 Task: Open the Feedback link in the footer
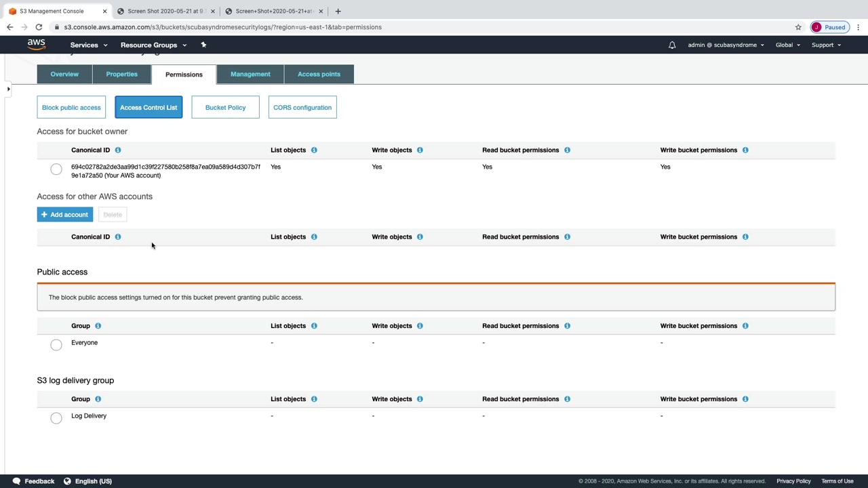[x=33, y=481]
